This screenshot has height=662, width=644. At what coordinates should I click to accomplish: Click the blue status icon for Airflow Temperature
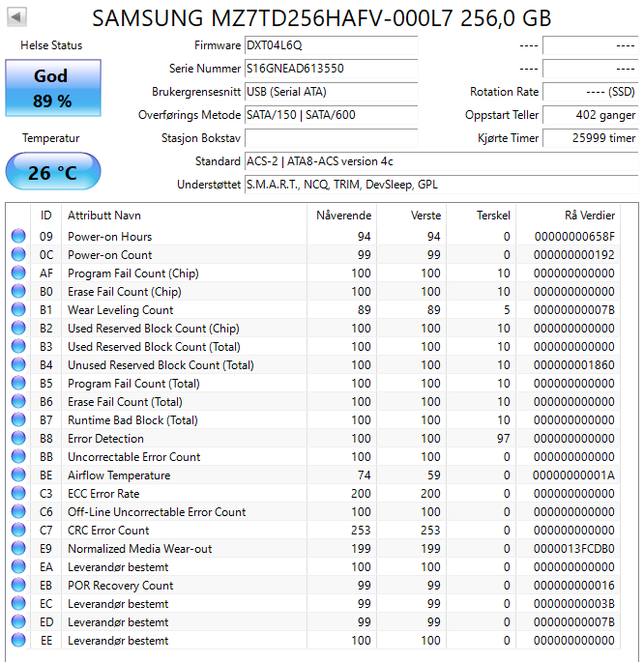[x=18, y=475]
